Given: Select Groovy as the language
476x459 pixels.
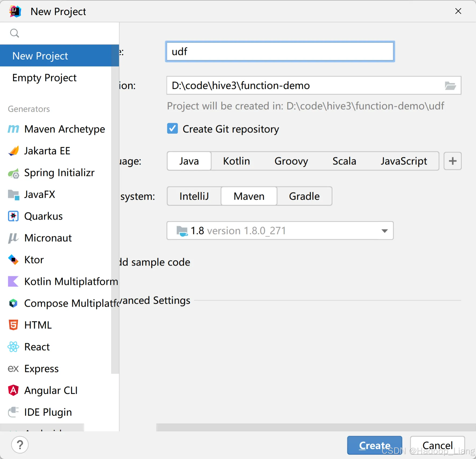Looking at the screenshot, I should click(291, 161).
